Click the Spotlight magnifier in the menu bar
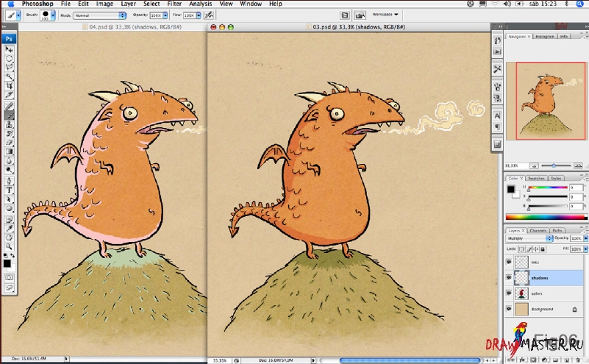Viewport: 589px width, 364px height. 580,4
